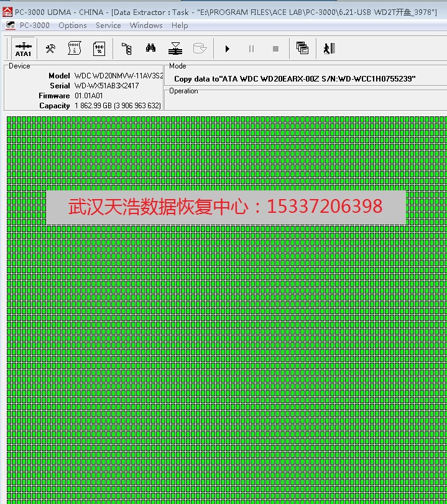The width and height of the screenshot is (447, 504).
Task: Open the Service menu
Action: coord(108,26)
